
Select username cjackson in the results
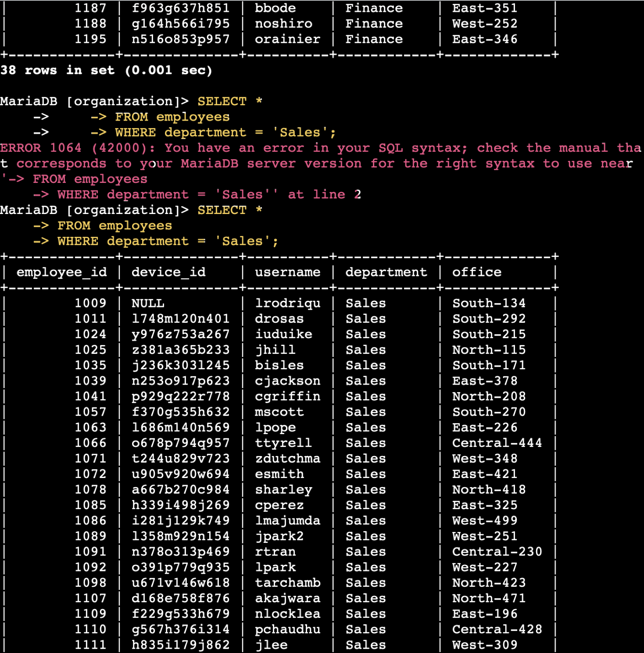pyautogui.click(x=287, y=381)
